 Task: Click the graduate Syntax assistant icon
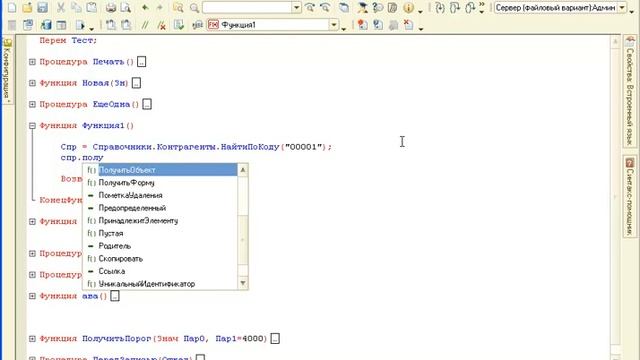(362, 7)
